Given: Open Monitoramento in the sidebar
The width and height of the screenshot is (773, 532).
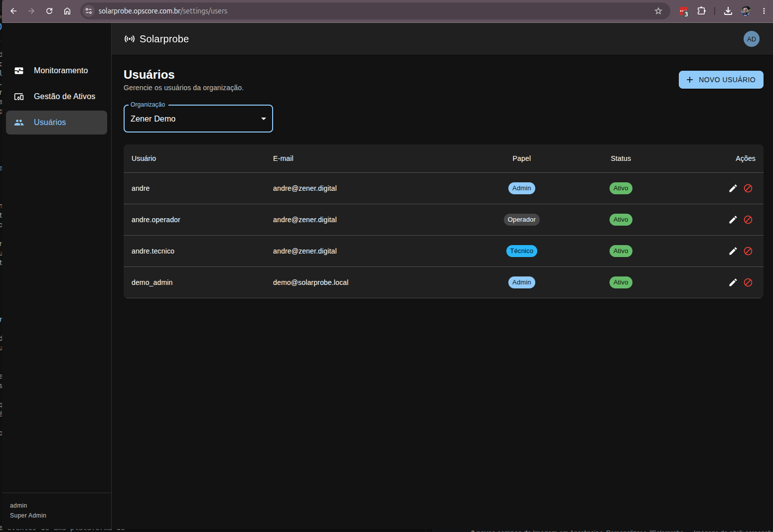Looking at the screenshot, I should click(56, 71).
